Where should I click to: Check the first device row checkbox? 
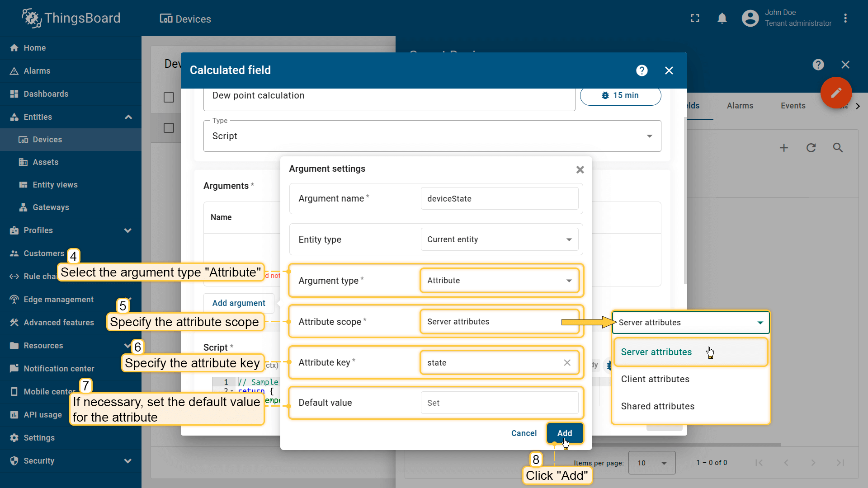[x=169, y=128]
